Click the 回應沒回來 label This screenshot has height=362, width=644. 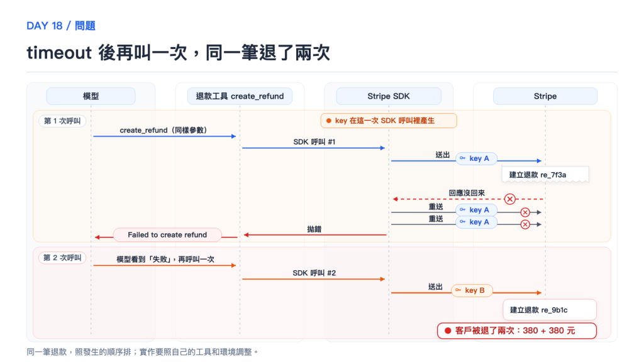(x=467, y=193)
